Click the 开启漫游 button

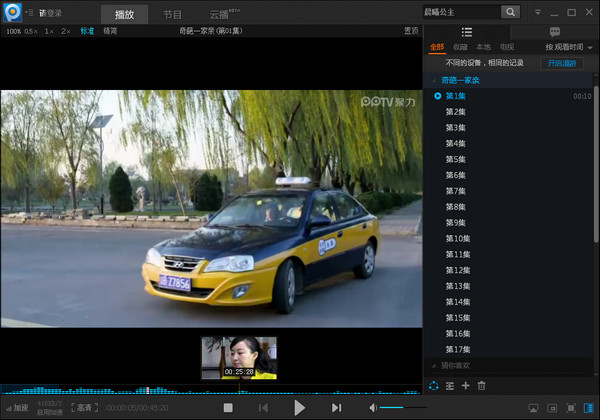click(x=561, y=63)
